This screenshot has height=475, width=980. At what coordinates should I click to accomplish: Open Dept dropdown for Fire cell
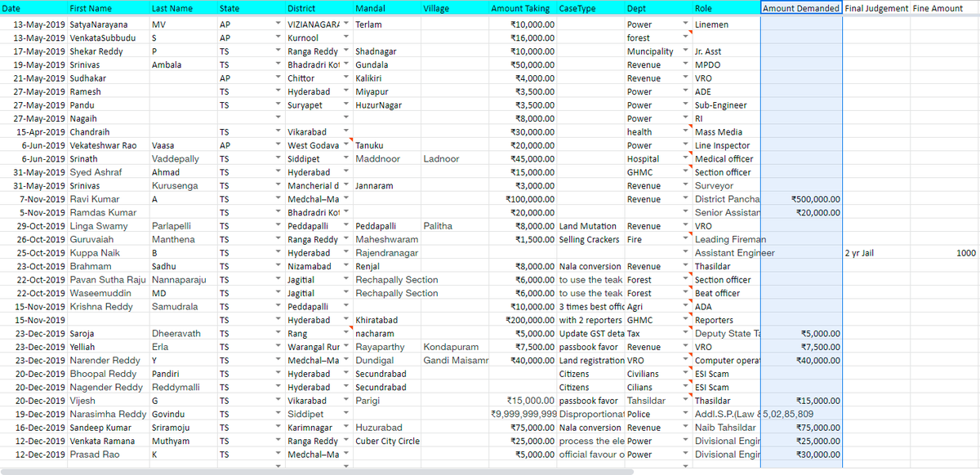tap(685, 239)
